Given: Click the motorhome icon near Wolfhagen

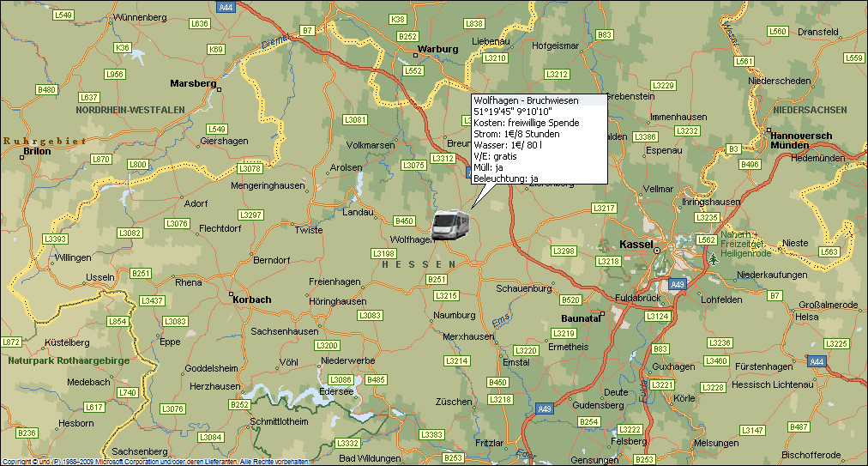Looking at the screenshot, I should [450, 225].
